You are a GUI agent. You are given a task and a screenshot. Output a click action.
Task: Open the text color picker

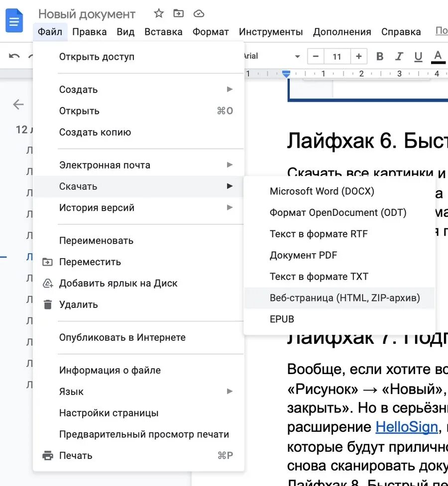[438, 57]
